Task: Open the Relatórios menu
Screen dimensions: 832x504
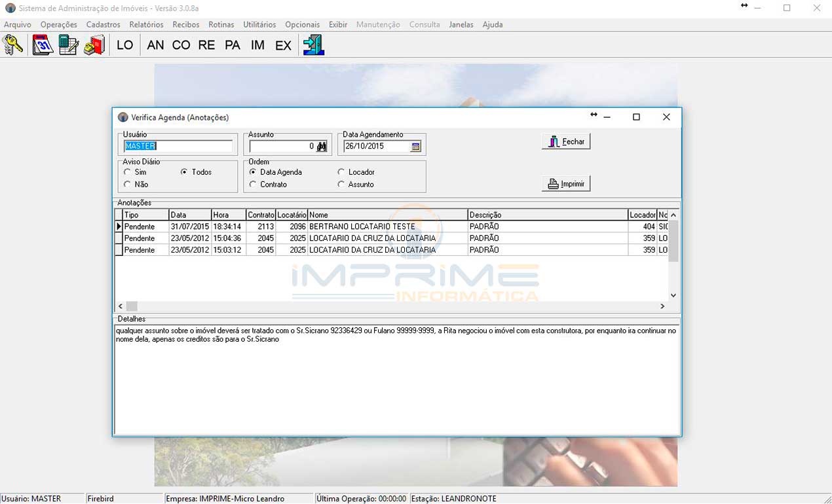Action: coord(146,24)
